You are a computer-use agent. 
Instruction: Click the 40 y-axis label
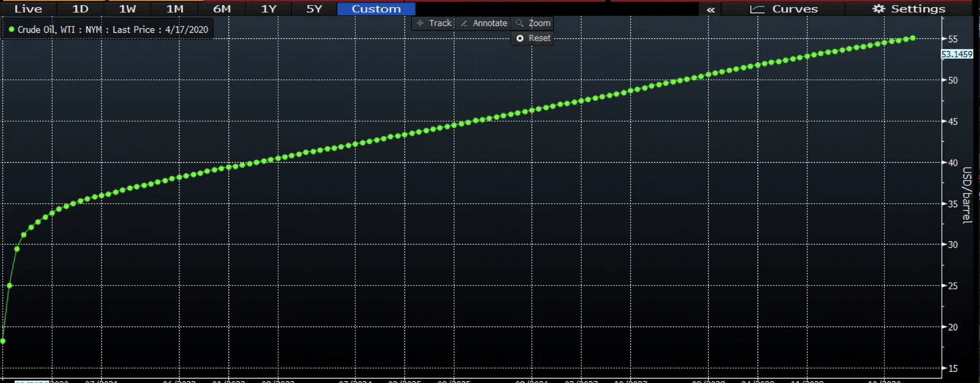(953, 162)
